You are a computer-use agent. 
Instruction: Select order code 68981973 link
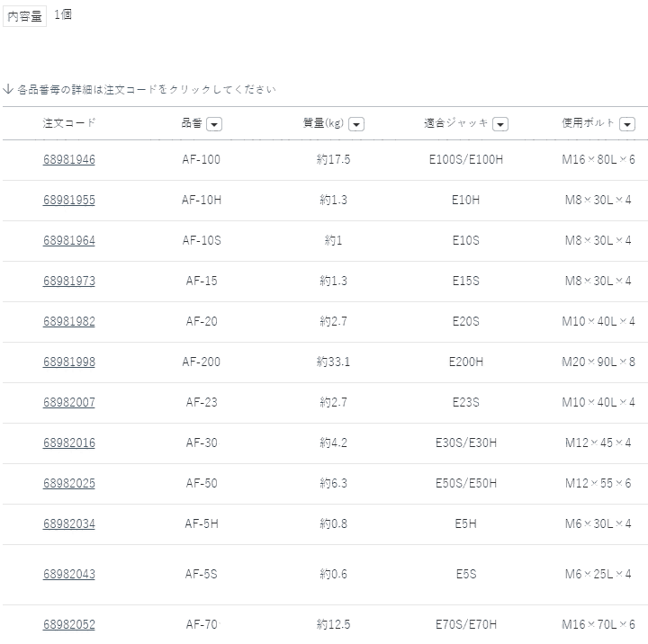[x=68, y=281]
